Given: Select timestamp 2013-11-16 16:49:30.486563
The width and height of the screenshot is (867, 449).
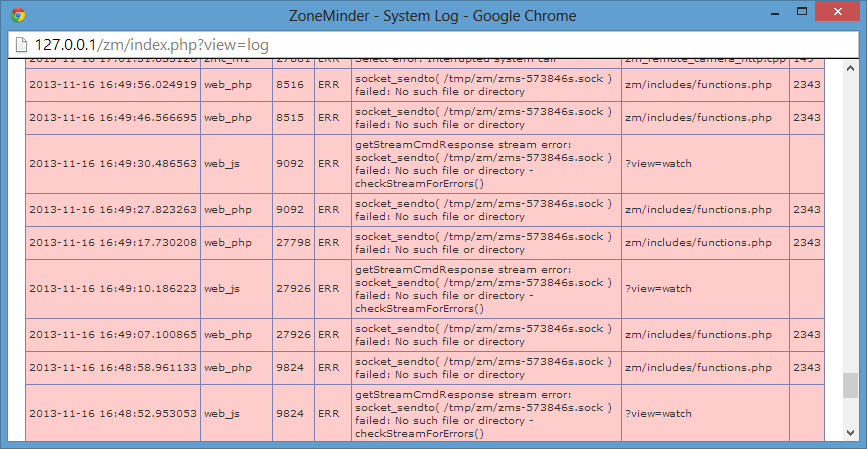Looking at the screenshot, I should [x=113, y=164].
